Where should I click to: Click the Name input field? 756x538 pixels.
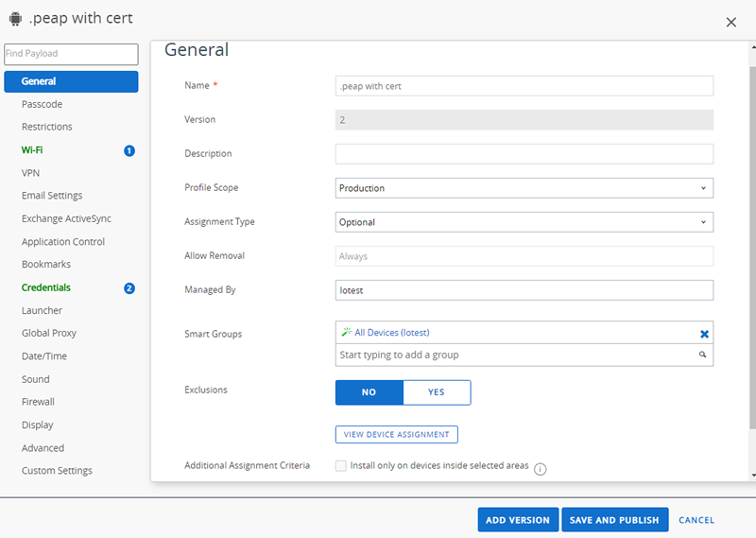(x=524, y=86)
